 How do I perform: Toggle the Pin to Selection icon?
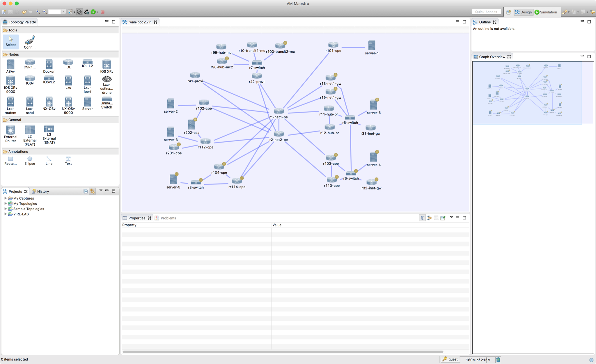[x=443, y=218]
